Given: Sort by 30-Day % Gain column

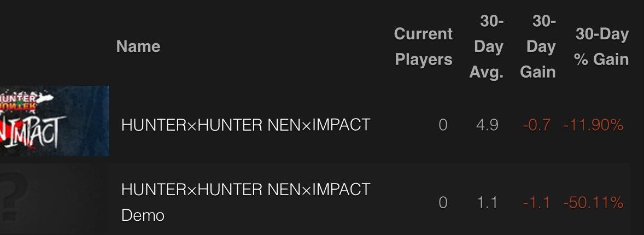Looking at the screenshot, I should coord(601,46).
